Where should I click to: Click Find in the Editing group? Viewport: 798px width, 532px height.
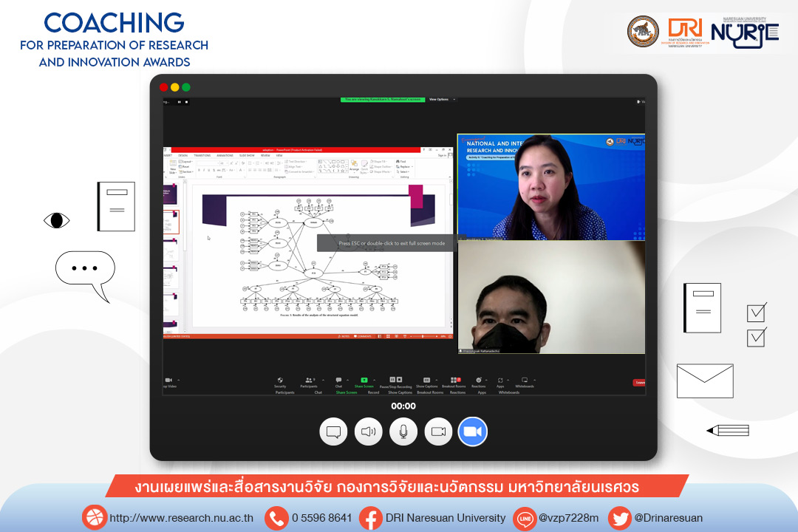tap(401, 161)
